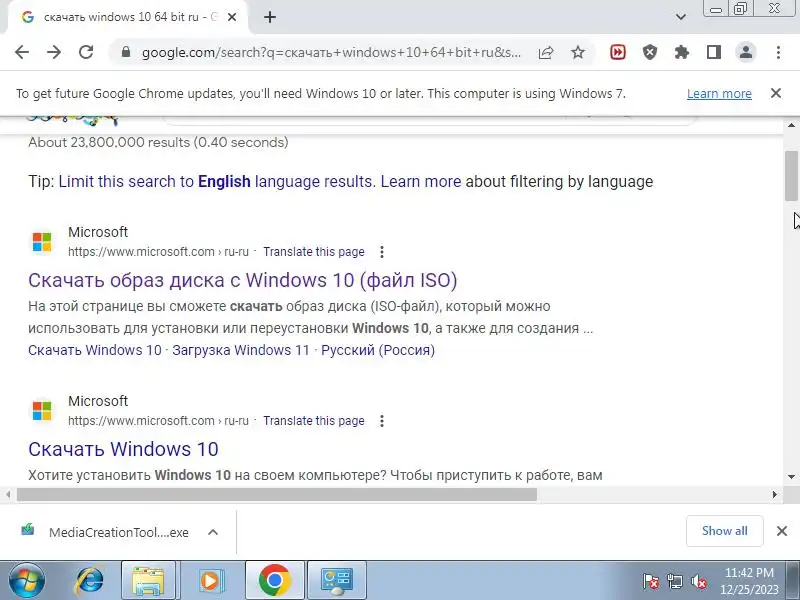
Task: Open the muted volume tray icon
Action: (698, 581)
